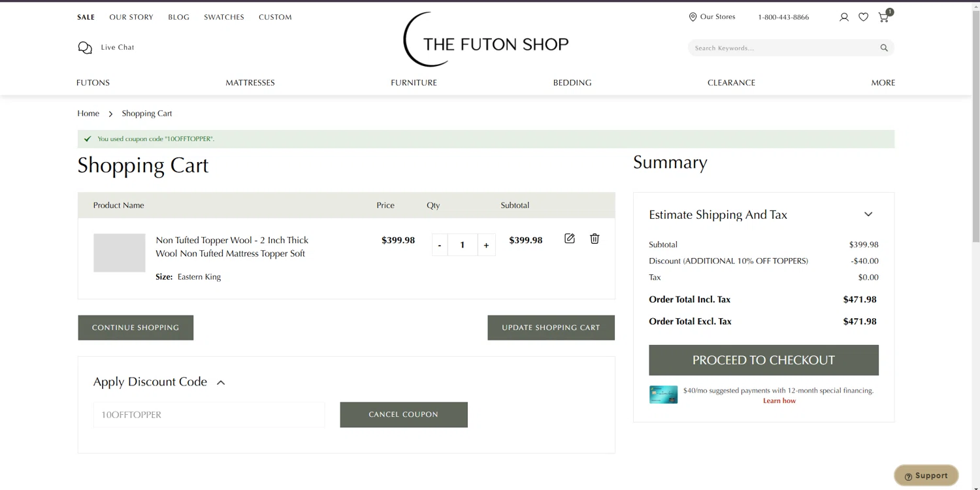Image resolution: width=980 pixels, height=490 pixels.
Task: Click the Size: Eastern King text
Action: 188,277
